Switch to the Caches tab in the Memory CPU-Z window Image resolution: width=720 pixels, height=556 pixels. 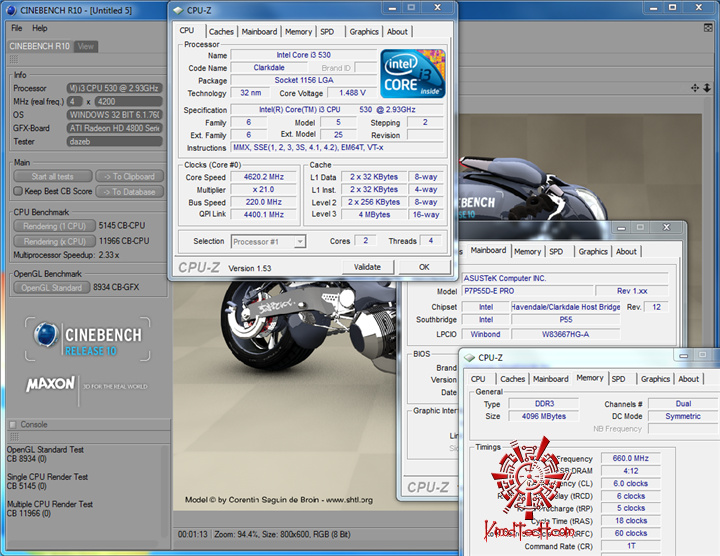(x=512, y=379)
